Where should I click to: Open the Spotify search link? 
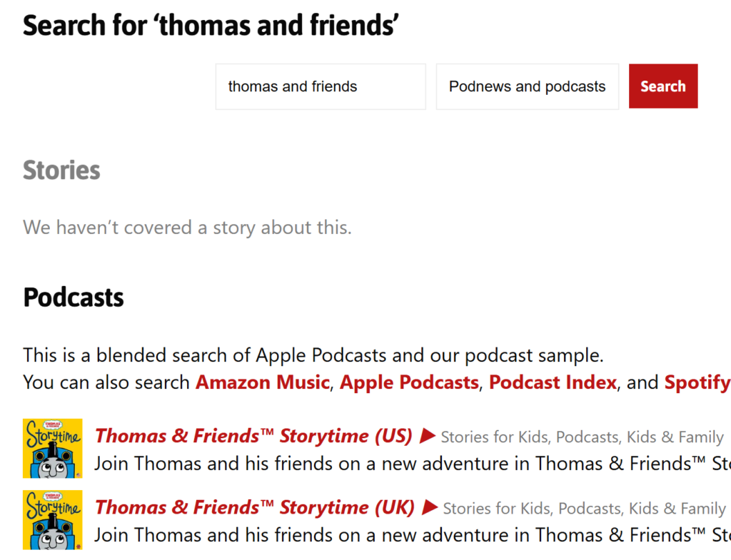(697, 382)
